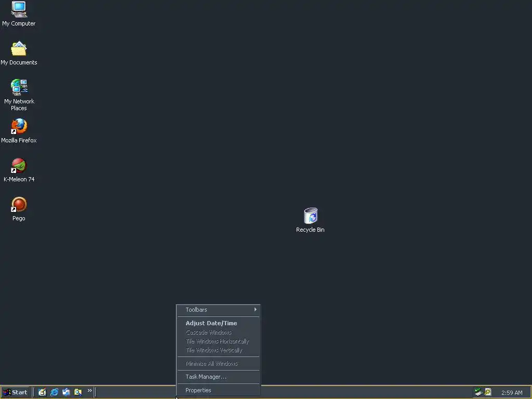Select the Pego shortcut icon
The image size is (532, 399).
point(19,204)
